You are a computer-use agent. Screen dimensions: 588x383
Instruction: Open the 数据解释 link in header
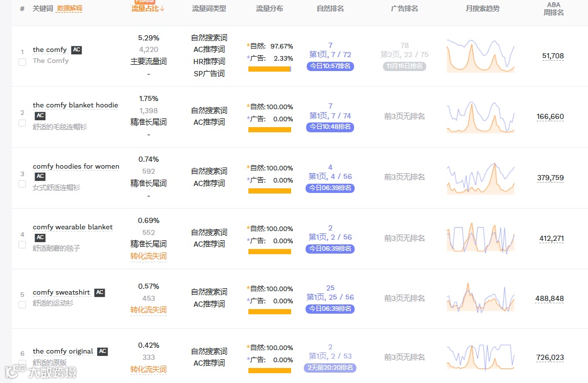point(69,9)
